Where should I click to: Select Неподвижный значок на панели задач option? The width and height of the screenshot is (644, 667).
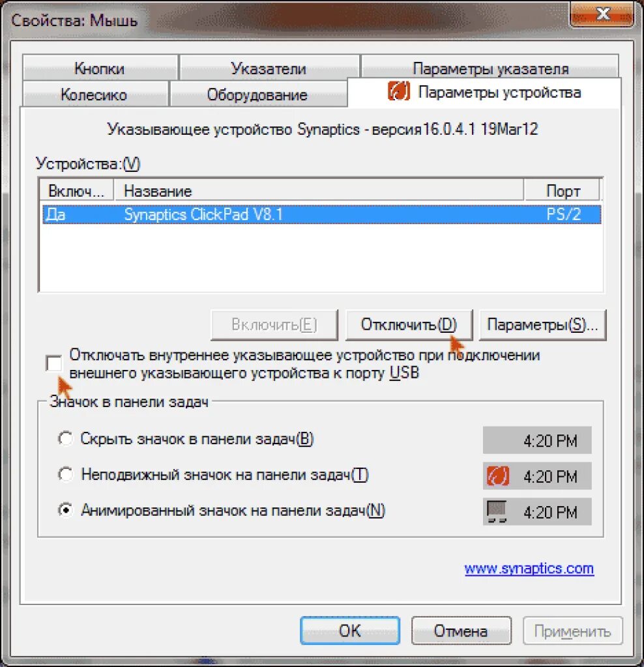(66, 474)
